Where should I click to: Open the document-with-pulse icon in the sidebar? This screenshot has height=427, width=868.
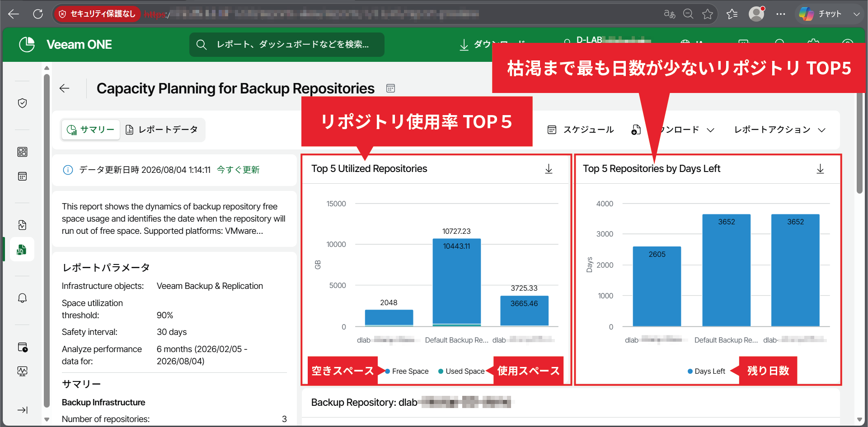pyautogui.click(x=22, y=225)
